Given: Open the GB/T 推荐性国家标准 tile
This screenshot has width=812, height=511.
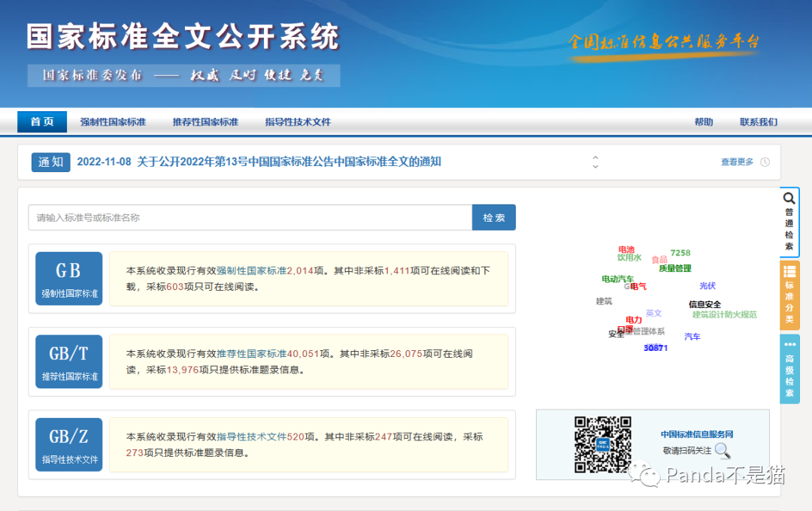Looking at the screenshot, I should coord(69,361).
